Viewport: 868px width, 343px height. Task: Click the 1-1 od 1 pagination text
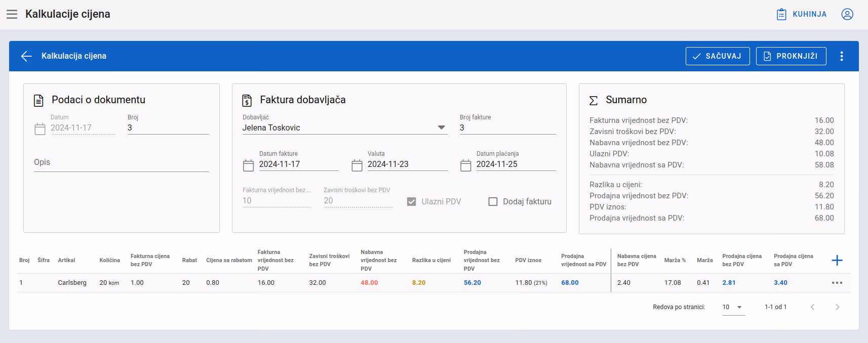[775, 307]
